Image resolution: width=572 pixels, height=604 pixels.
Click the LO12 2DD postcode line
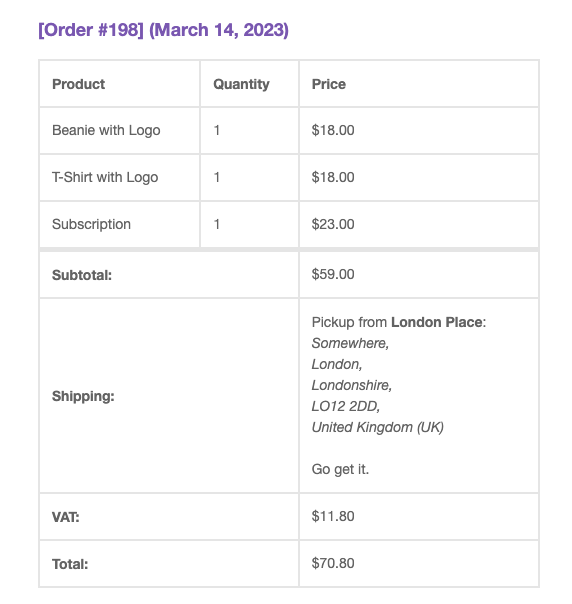(x=346, y=406)
